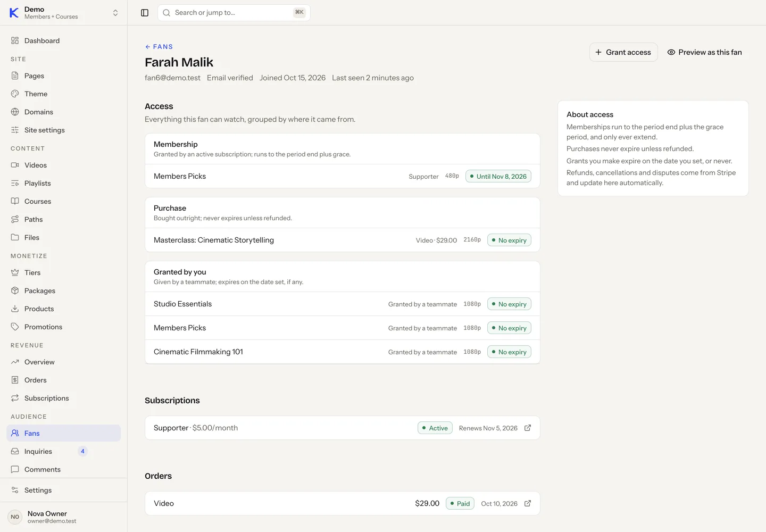
Task: Click the Theme palette icon
Action: [x=15, y=94]
